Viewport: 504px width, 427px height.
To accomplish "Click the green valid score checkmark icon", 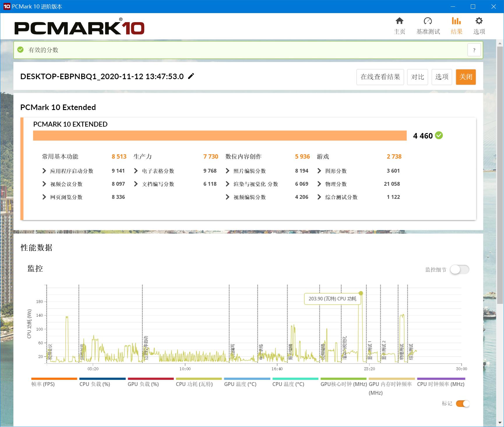I will tap(20, 50).
